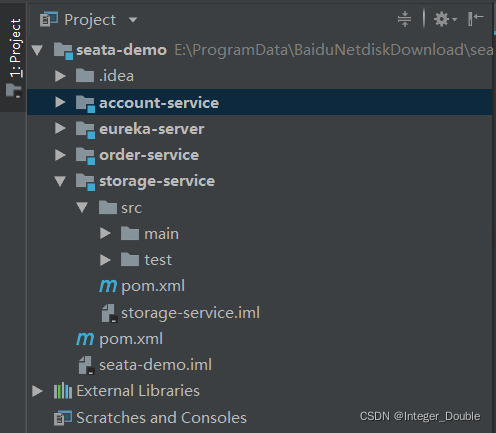
Task: Select the seata-demo.iml file
Action: coord(155,365)
